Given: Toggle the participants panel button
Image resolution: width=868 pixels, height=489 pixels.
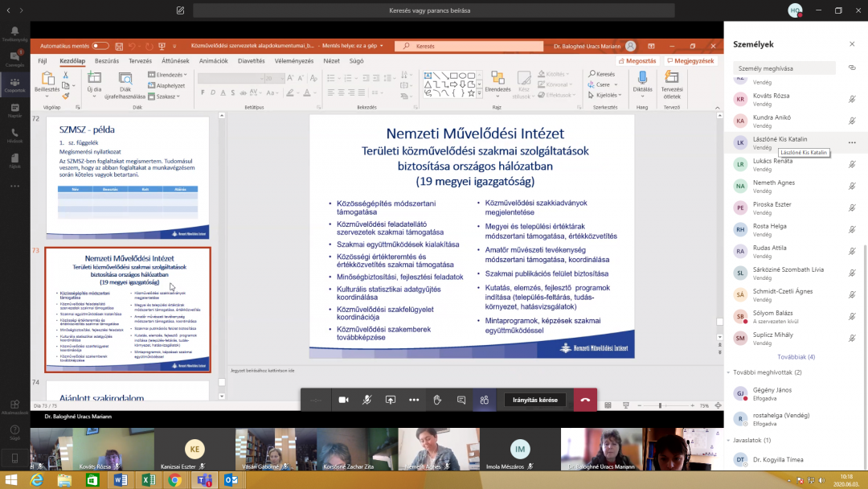Looking at the screenshot, I should tap(485, 400).
